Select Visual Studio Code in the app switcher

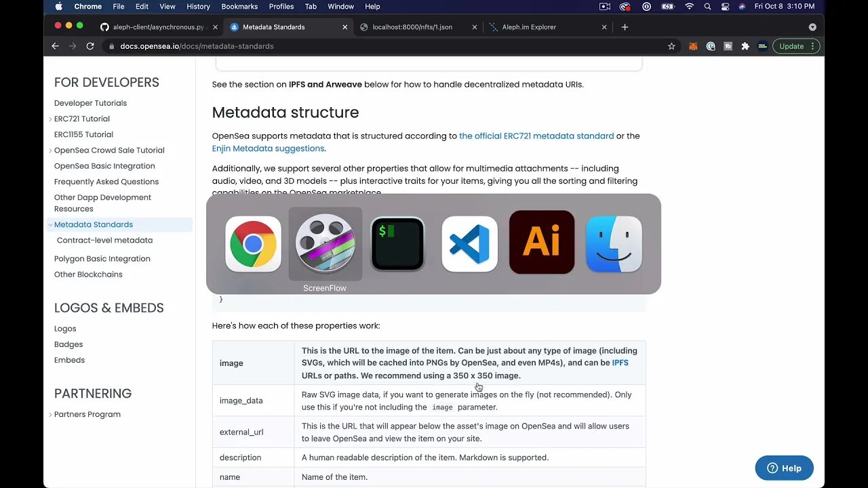469,244
